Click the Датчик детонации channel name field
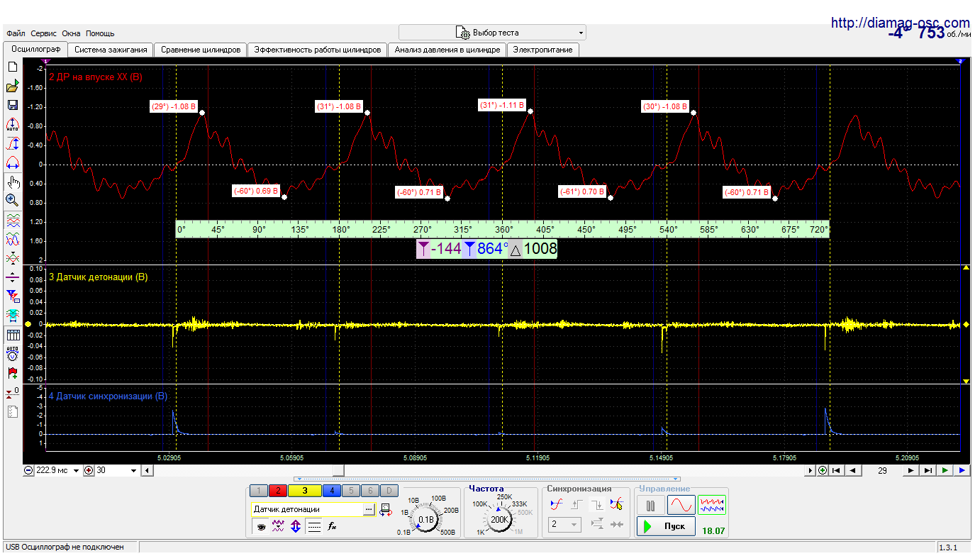The image size is (980, 556). pos(307,509)
